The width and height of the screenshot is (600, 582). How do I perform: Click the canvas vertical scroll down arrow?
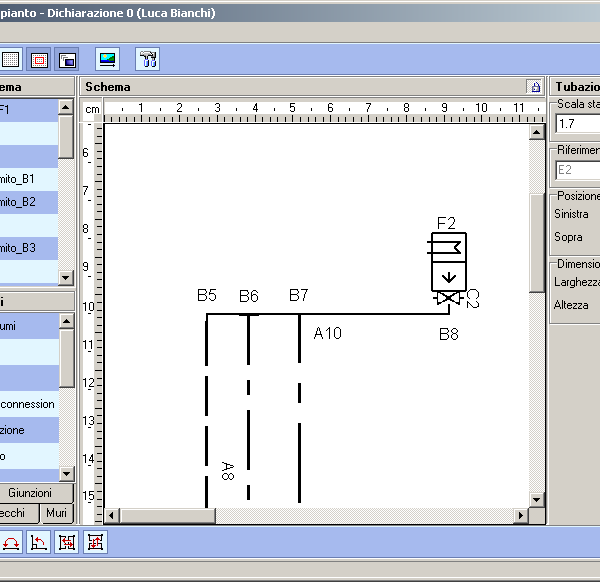coord(536,499)
